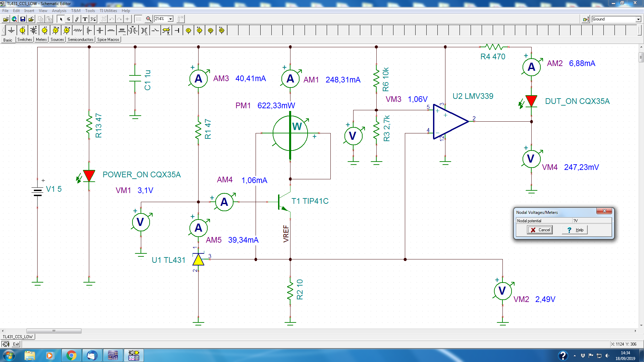Screen dimensions: 644x362
Task: Switch to the Switches component tab
Action: (x=25, y=40)
